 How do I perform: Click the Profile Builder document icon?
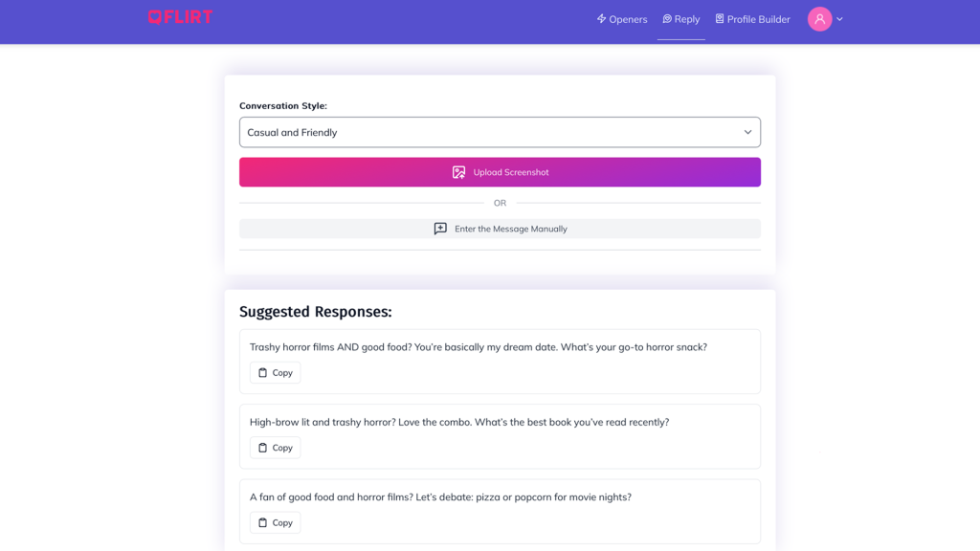(x=720, y=18)
